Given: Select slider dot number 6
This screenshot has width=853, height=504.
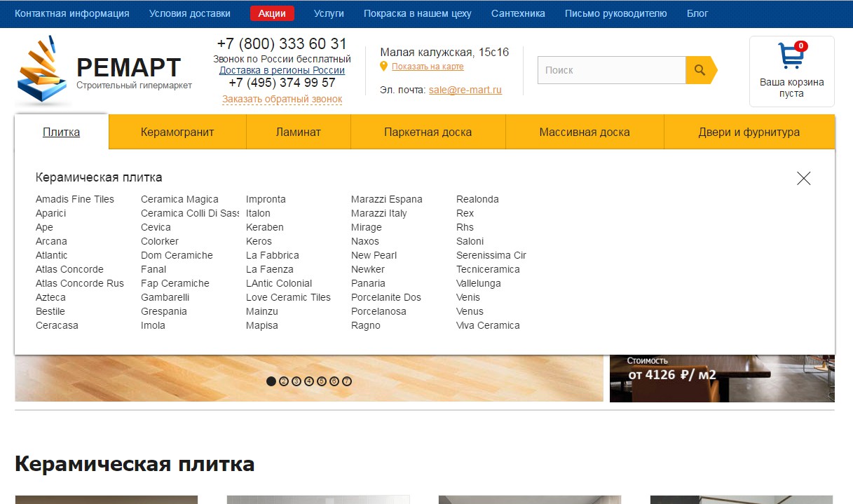Looking at the screenshot, I should point(334,381).
